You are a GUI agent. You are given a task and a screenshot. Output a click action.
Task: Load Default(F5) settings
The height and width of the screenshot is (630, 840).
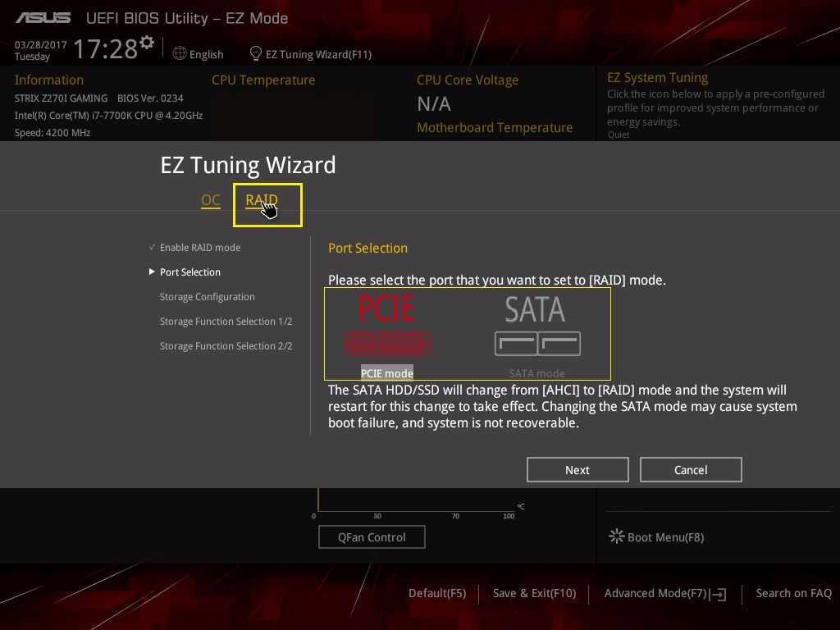point(437,594)
